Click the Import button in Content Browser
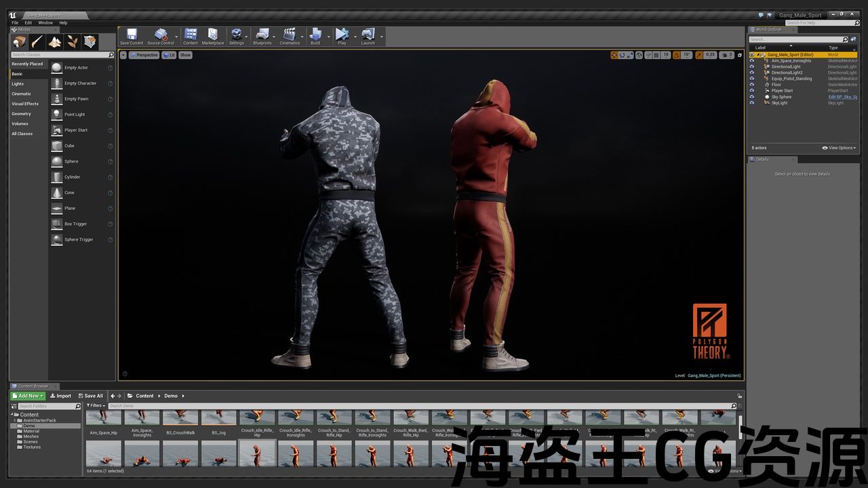 60,396
